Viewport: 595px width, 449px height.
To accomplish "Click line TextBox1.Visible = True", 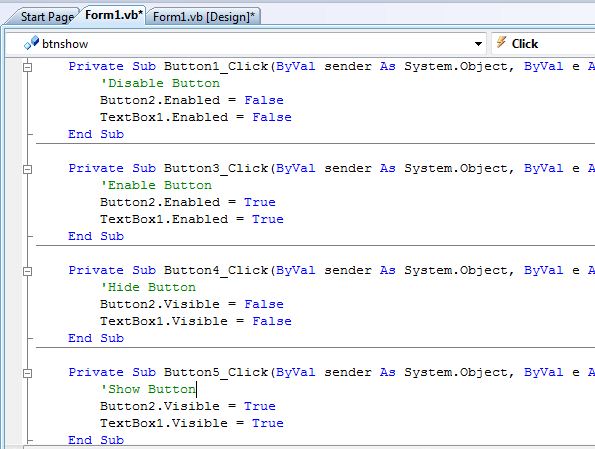I will coord(192,424).
